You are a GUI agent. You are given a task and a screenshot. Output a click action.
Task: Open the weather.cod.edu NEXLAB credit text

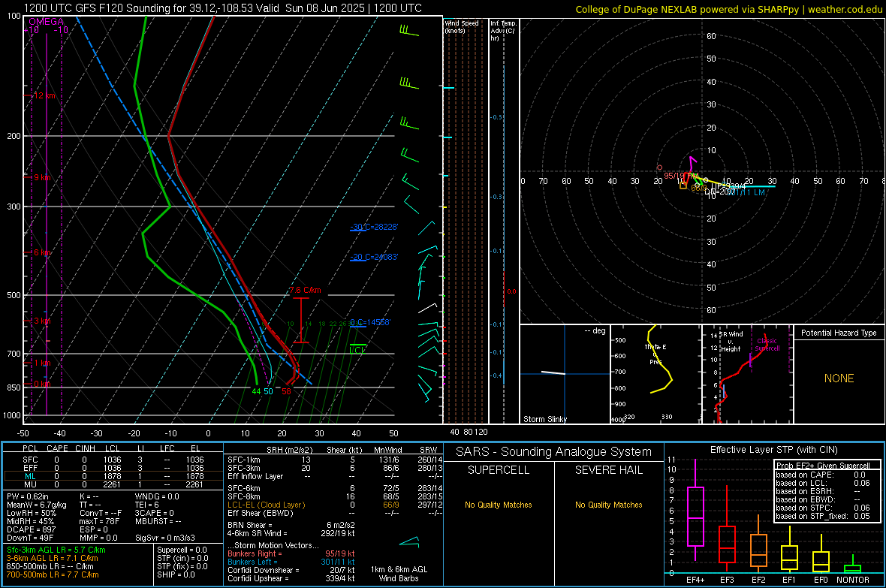[729, 9]
